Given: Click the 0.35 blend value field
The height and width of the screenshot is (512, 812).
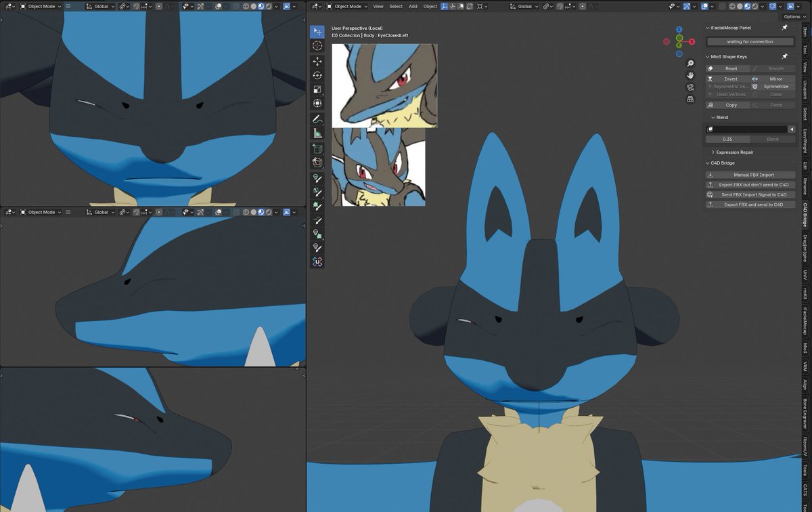Looking at the screenshot, I should [728, 139].
